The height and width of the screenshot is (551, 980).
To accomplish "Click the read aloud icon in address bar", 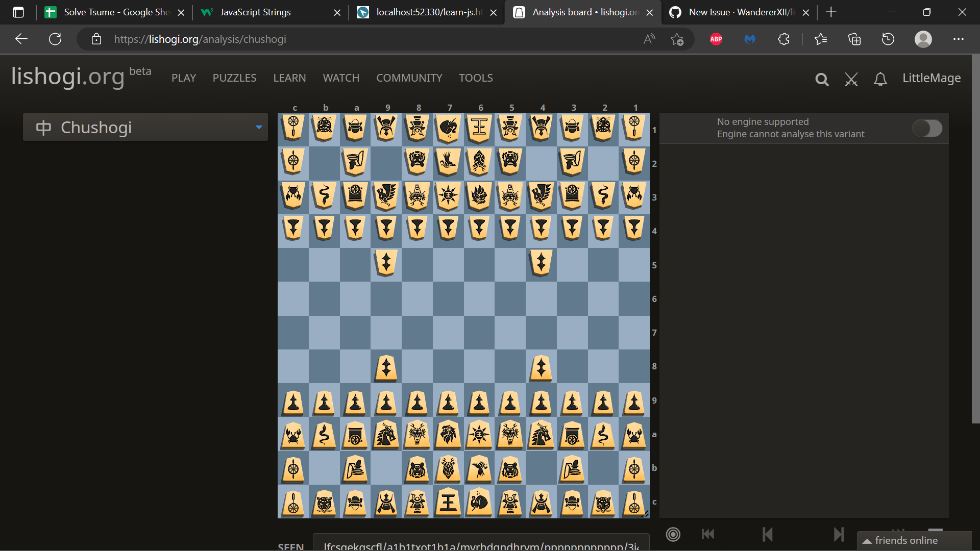I will 649,39.
